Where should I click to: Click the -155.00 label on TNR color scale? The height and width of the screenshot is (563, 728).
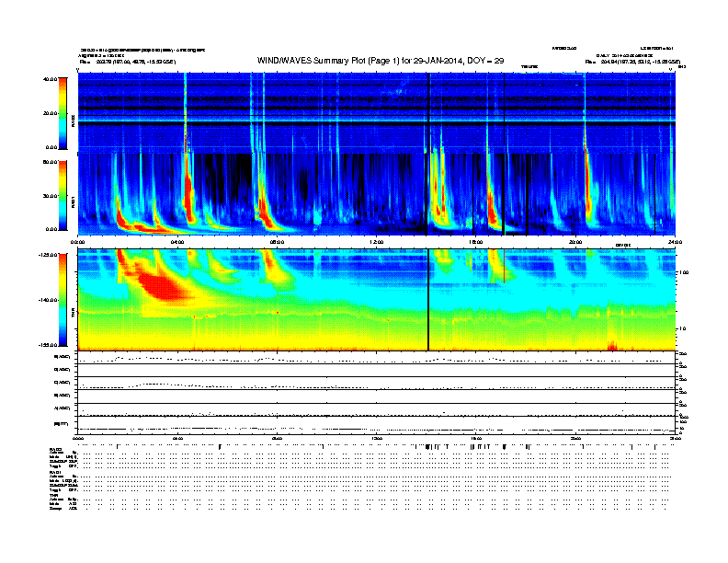tap(49, 345)
